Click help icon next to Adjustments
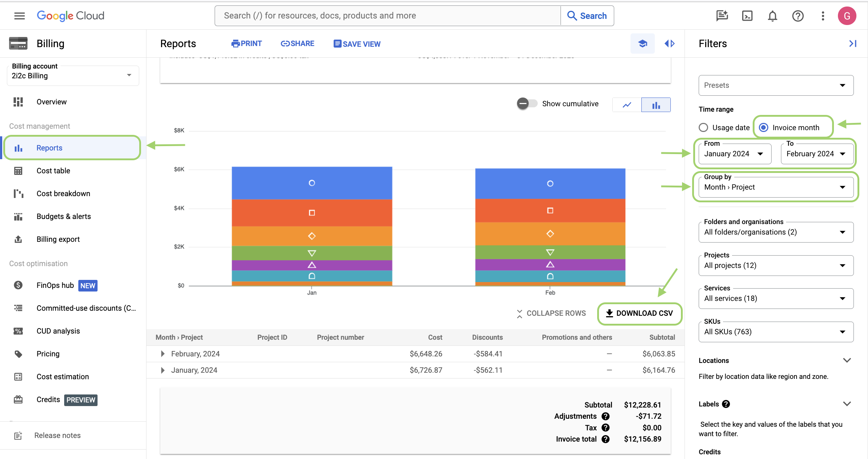868x459 pixels. tap(605, 416)
